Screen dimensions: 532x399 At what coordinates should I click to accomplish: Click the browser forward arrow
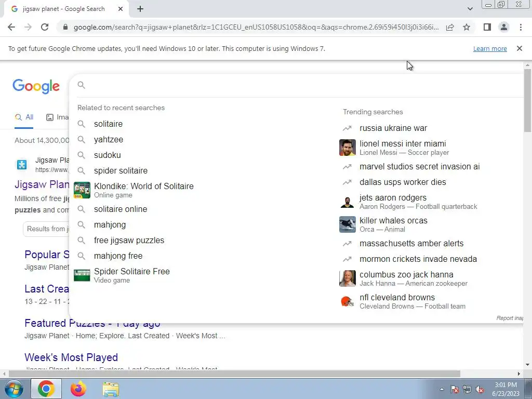pyautogui.click(x=28, y=27)
